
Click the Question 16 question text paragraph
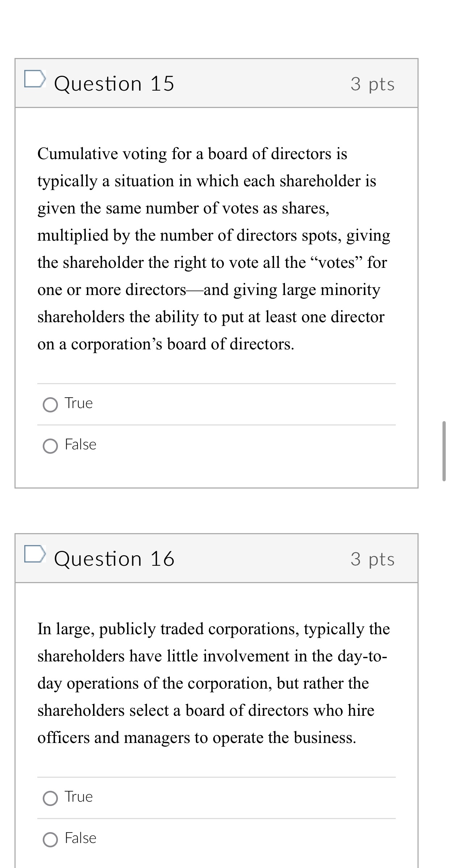click(214, 683)
